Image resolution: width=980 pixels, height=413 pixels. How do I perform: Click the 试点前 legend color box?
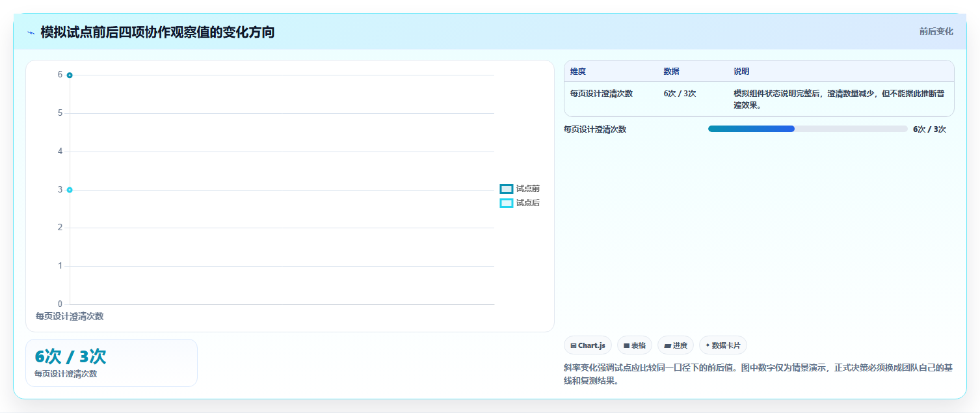pyautogui.click(x=507, y=189)
